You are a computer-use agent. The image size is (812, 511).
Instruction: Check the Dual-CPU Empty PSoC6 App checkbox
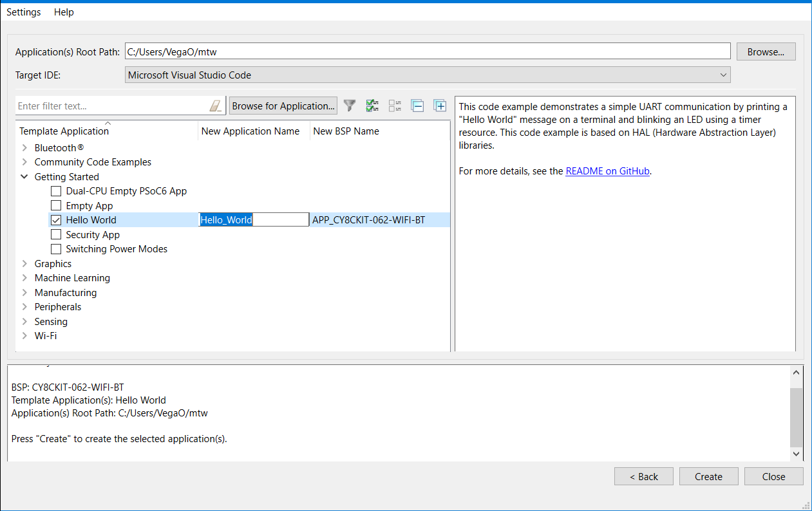[56, 191]
